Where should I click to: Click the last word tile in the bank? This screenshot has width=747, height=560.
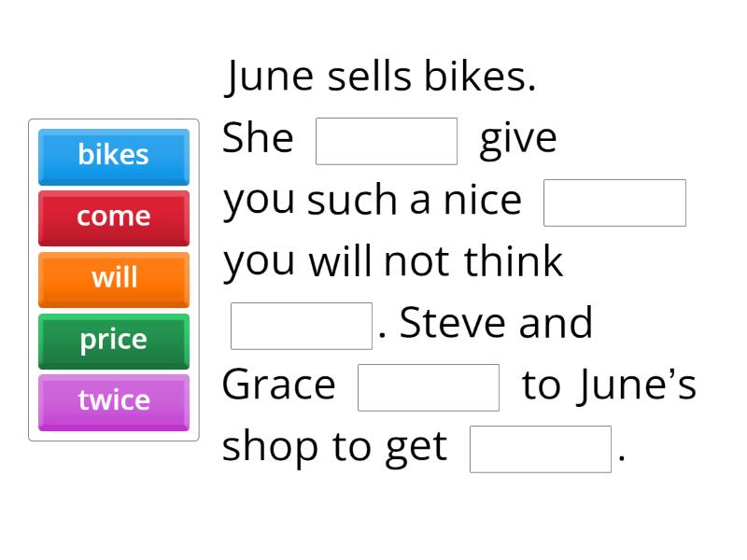tap(113, 401)
